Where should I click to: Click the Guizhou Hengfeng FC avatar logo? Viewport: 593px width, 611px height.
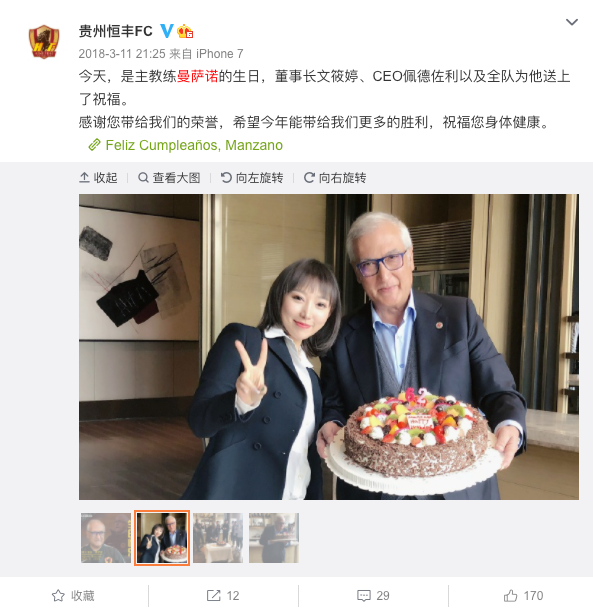(x=44, y=41)
